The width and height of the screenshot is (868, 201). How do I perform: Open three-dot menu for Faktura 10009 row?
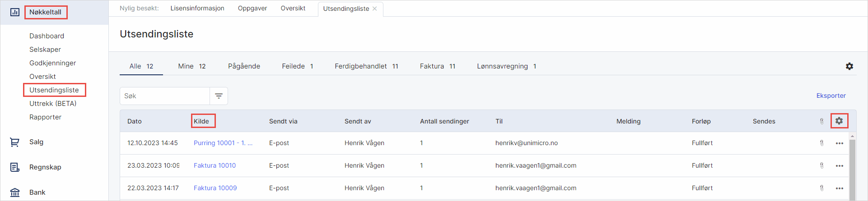pyautogui.click(x=839, y=188)
